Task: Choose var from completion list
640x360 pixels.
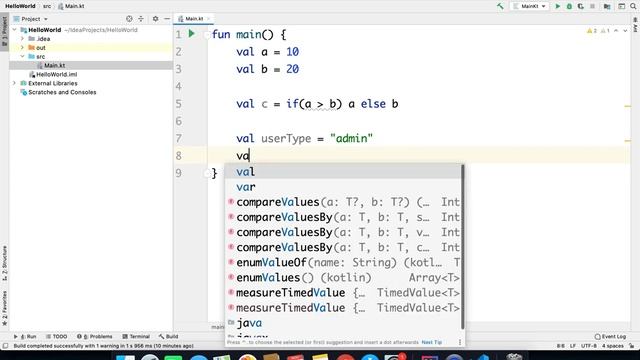Action: (x=343, y=187)
